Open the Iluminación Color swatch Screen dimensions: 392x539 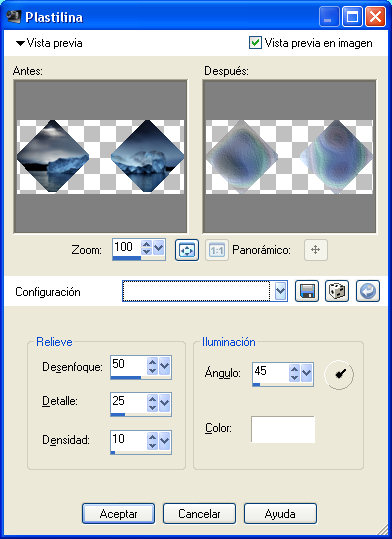coord(283,429)
